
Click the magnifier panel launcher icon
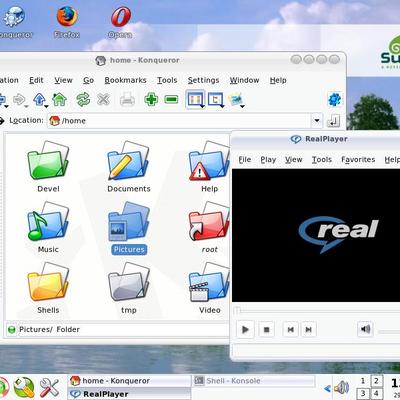(24, 388)
